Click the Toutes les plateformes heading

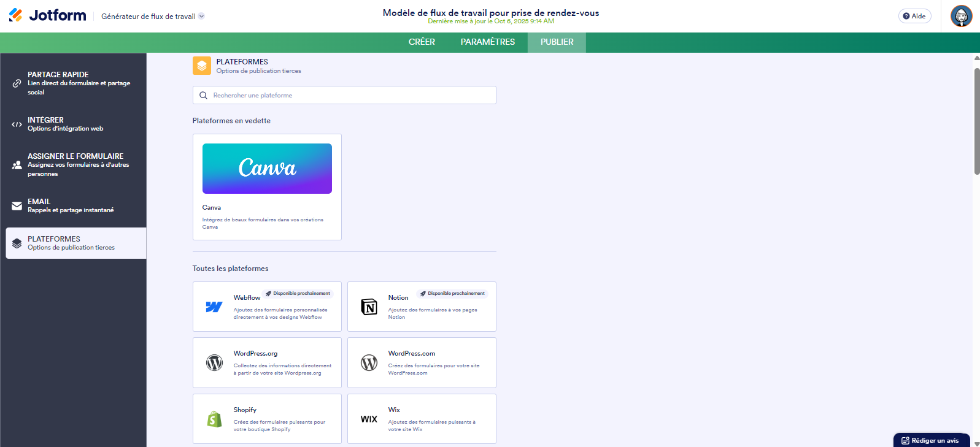(230, 269)
